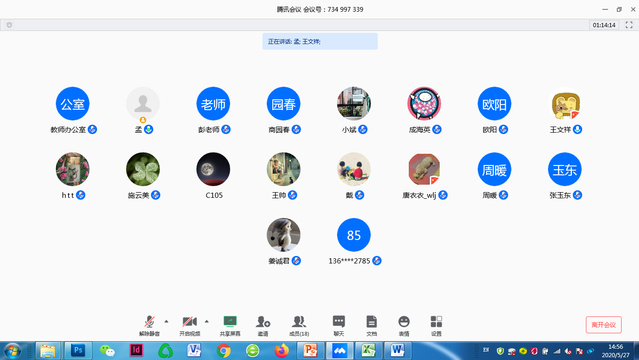639x360 pixels.
Task: Open the chat (聊天) panel
Action: (339, 325)
